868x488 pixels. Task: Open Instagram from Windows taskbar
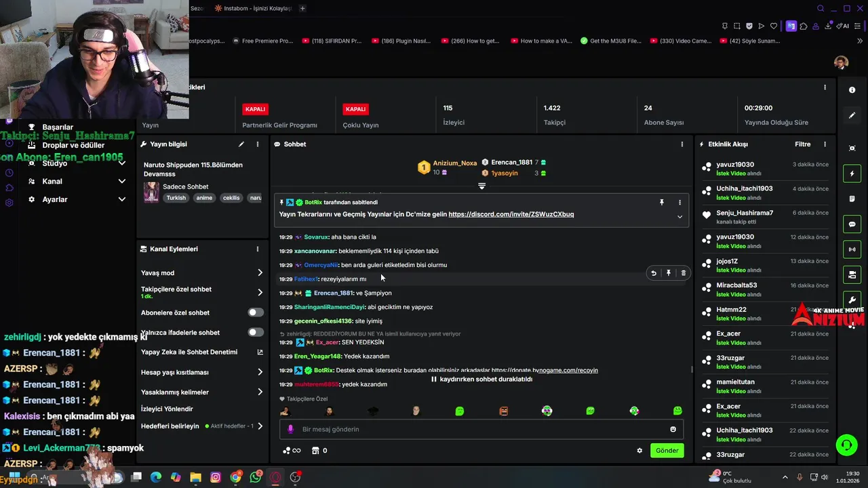(x=216, y=477)
